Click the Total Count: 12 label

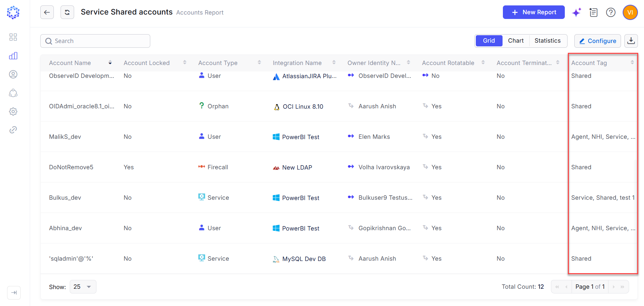[x=523, y=287]
